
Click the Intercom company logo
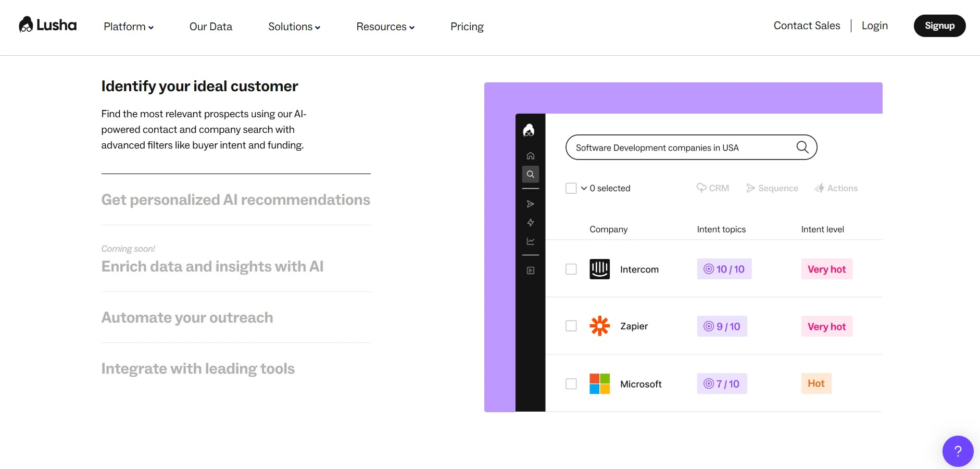point(600,269)
